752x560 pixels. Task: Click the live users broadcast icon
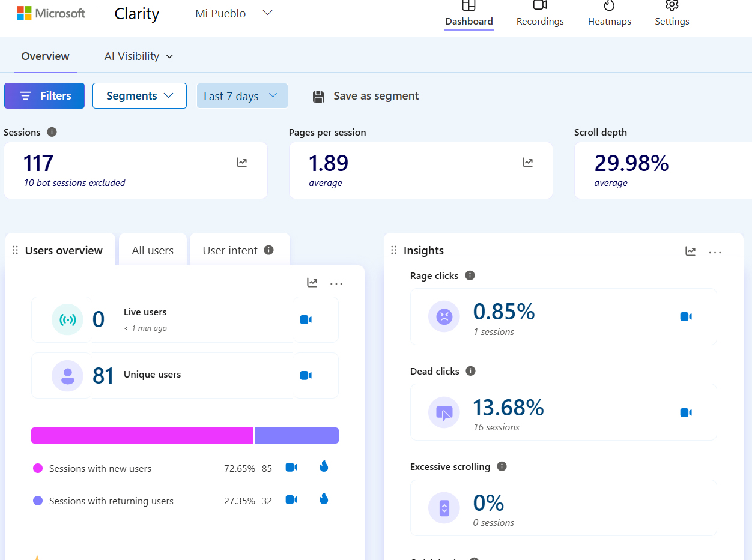[67, 319]
